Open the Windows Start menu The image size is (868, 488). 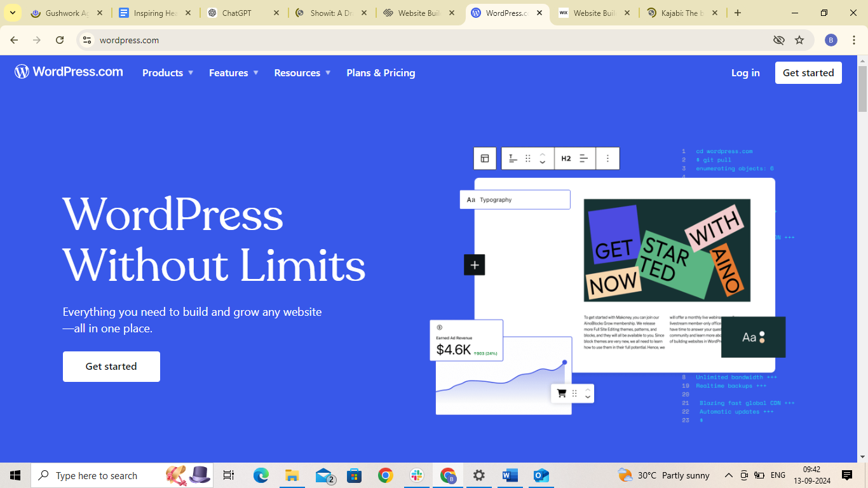tap(15, 475)
